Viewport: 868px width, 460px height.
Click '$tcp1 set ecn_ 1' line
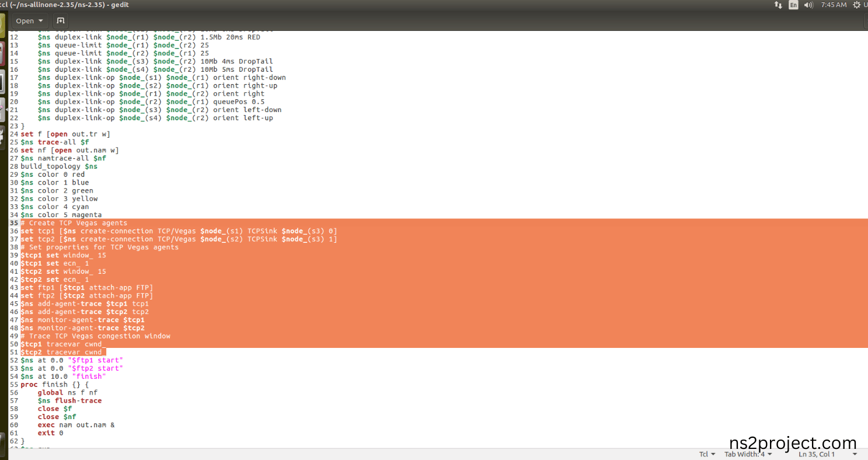click(x=55, y=264)
